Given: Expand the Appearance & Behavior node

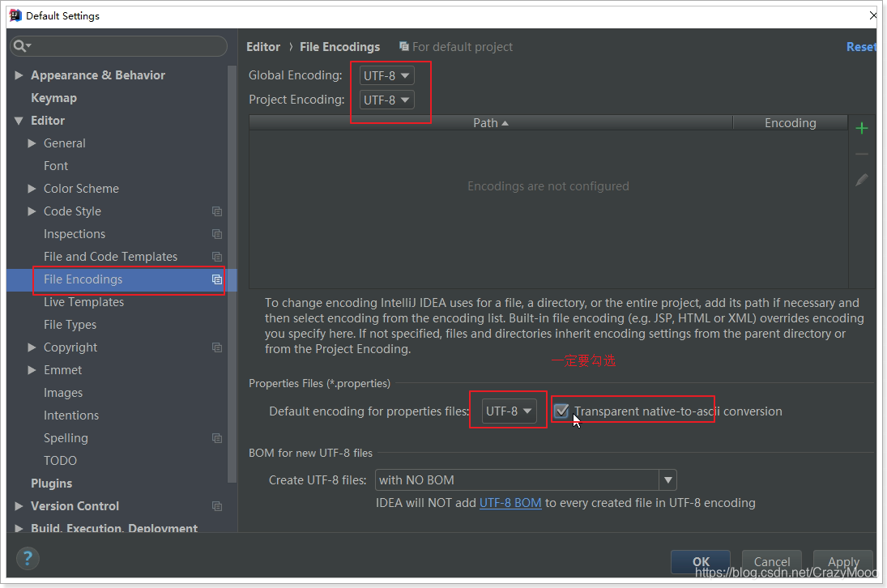Looking at the screenshot, I should [x=19, y=75].
